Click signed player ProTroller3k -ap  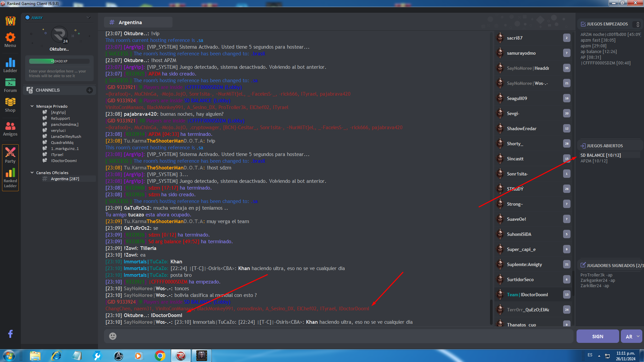596,275
